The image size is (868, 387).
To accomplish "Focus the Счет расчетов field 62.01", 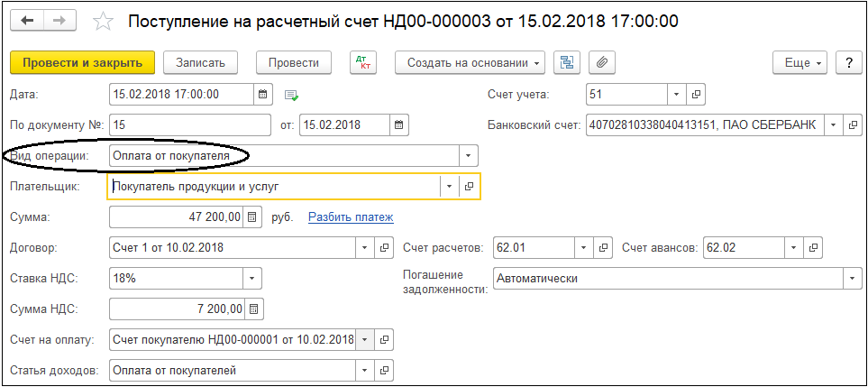I will [535, 247].
